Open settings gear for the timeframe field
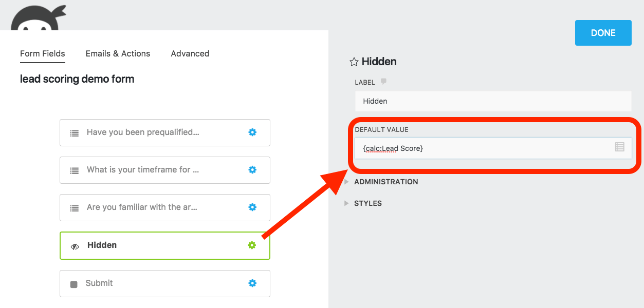644x308 pixels. click(x=252, y=170)
